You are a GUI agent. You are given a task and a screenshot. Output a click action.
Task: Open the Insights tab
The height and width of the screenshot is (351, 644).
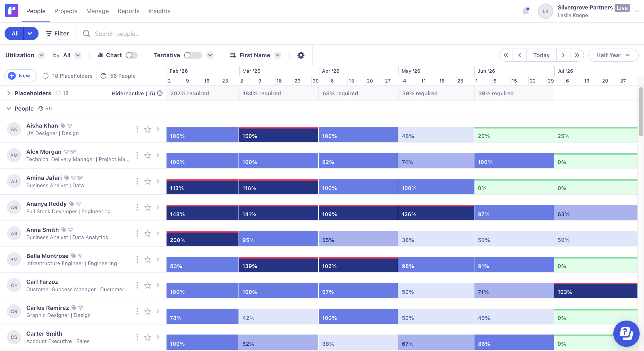tap(159, 11)
